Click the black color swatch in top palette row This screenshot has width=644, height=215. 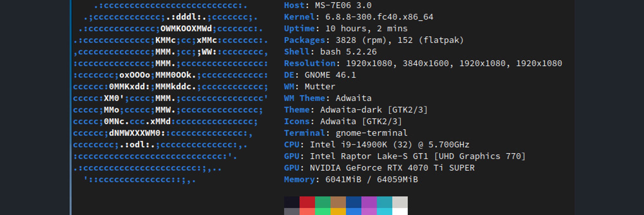point(292,202)
